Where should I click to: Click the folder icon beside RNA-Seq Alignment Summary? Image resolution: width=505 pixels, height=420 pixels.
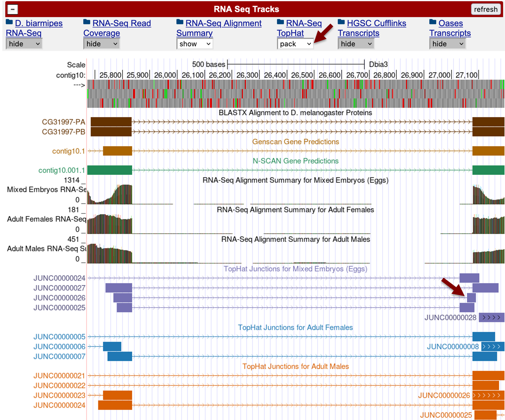click(180, 22)
